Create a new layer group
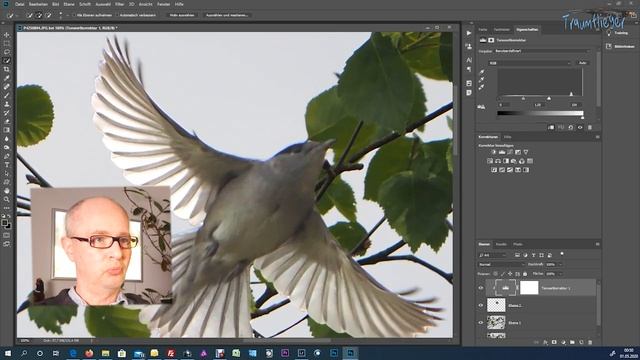The image size is (640, 360). 572,342
